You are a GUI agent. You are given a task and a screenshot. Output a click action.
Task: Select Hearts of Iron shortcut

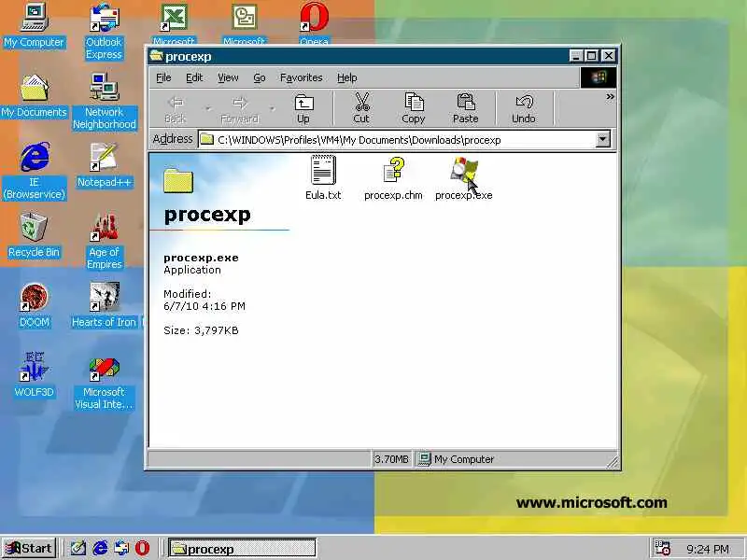tap(104, 305)
